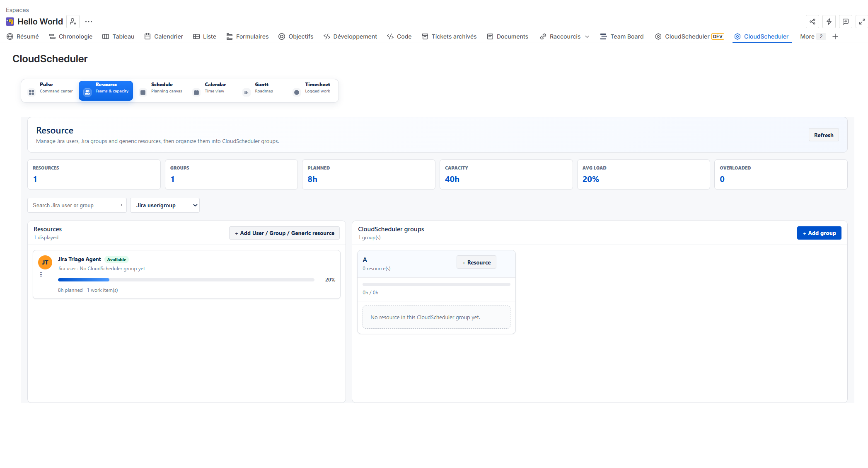This screenshot has width=868, height=468.
Task: Click the Tickets archivés archive icon
Action: [425, 36]
